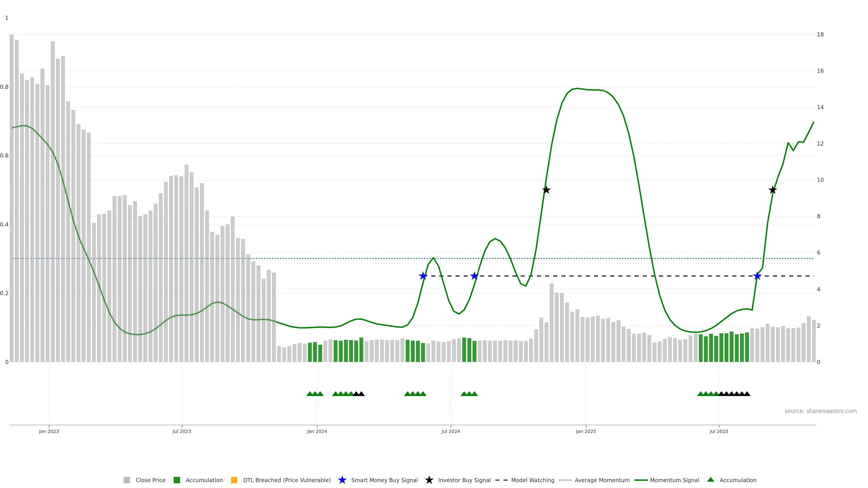Click the Jan 2023 axis label
The width and height of the screenshot is (868, 488).
pos(49,432)
